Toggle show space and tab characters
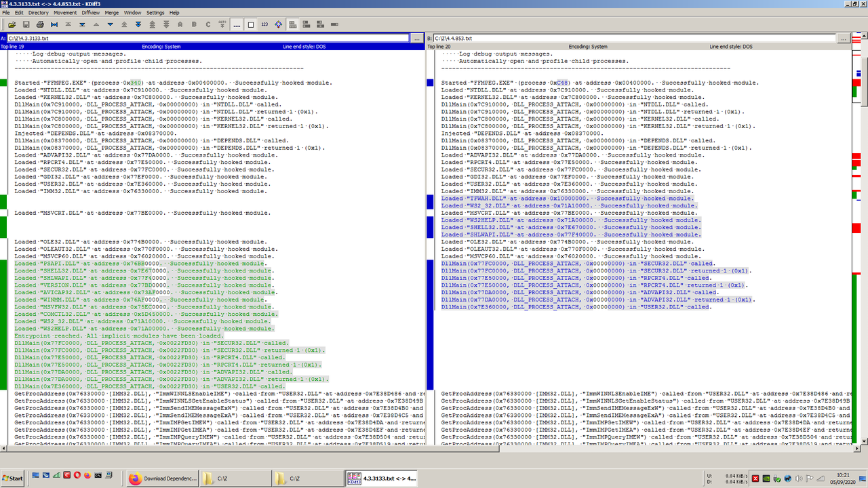 tap(237, 24)
